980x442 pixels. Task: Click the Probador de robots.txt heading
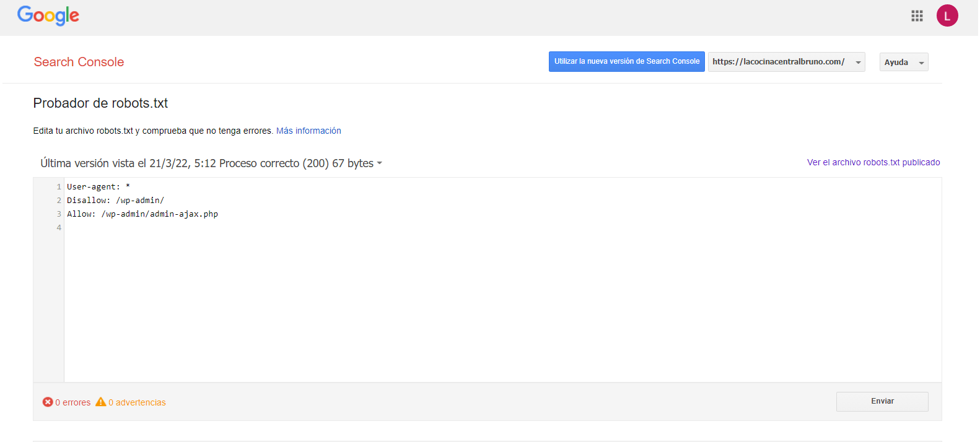100,103
